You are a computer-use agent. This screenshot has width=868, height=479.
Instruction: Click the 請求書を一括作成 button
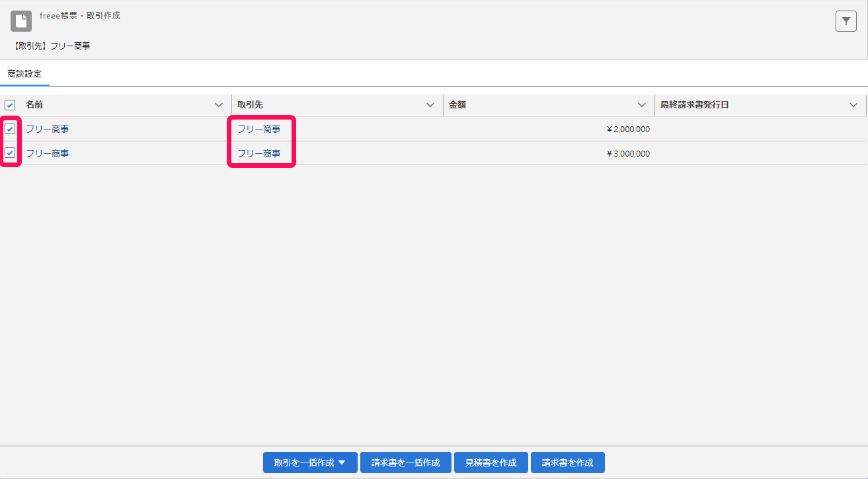[406, 462]
